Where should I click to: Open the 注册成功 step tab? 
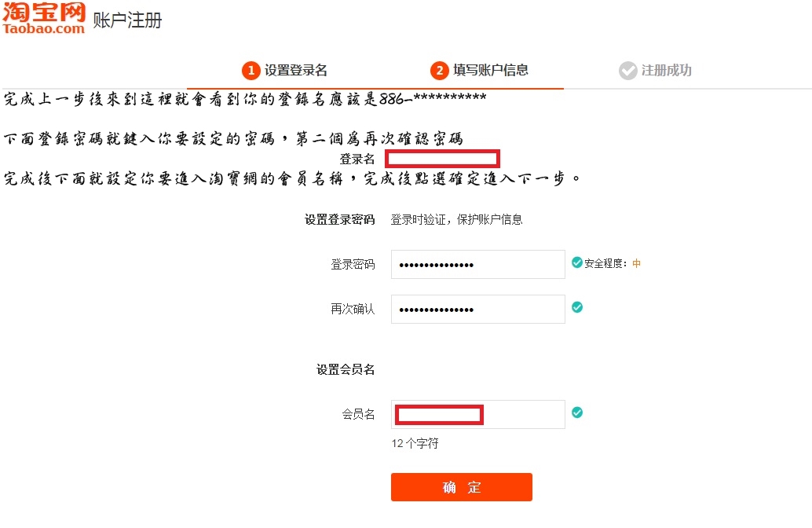666,71
